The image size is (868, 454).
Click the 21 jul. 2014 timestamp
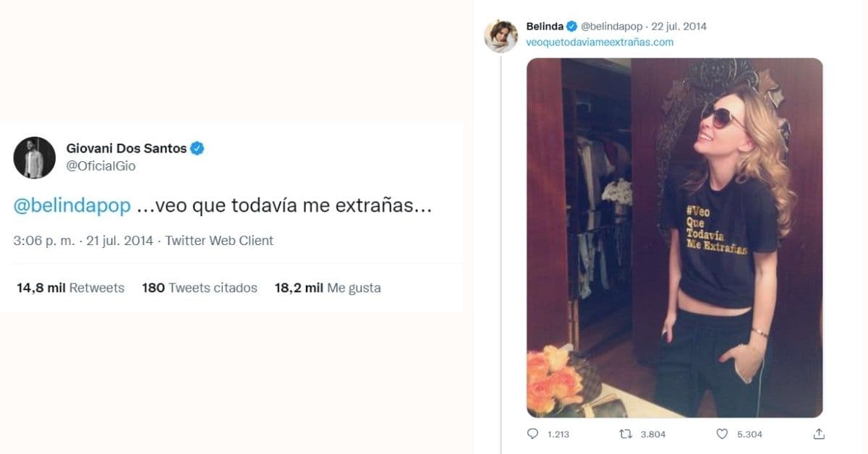119,239
